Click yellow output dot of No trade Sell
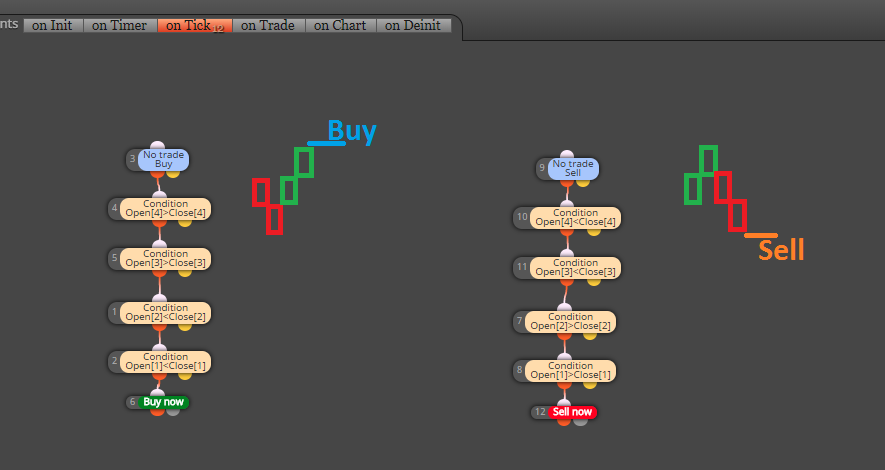The height and width of the screenshot is (470, 885). click(x=582, y=182)
